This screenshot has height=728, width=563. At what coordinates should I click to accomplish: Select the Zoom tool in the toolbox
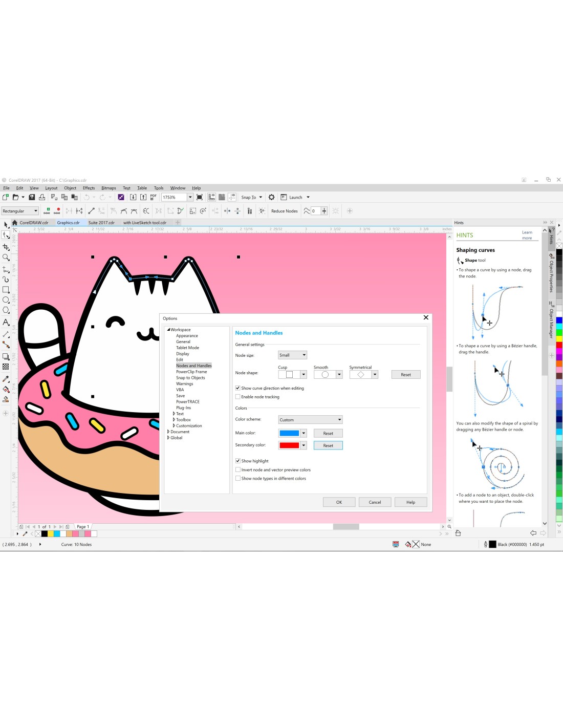coord(6,258)
